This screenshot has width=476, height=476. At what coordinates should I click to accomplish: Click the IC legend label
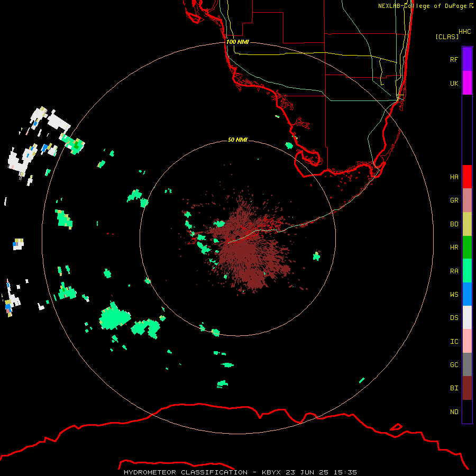[x=454, y=342]
